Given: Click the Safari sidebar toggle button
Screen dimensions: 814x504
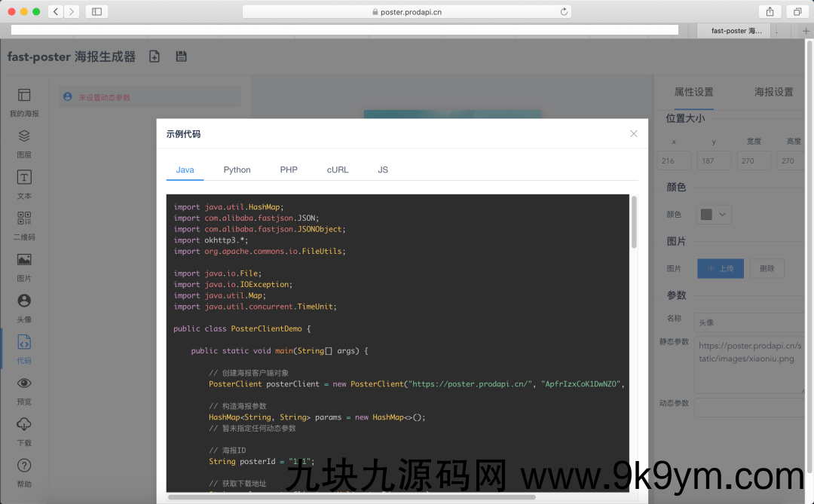Looking at the screenshot, I should (96, 11).
